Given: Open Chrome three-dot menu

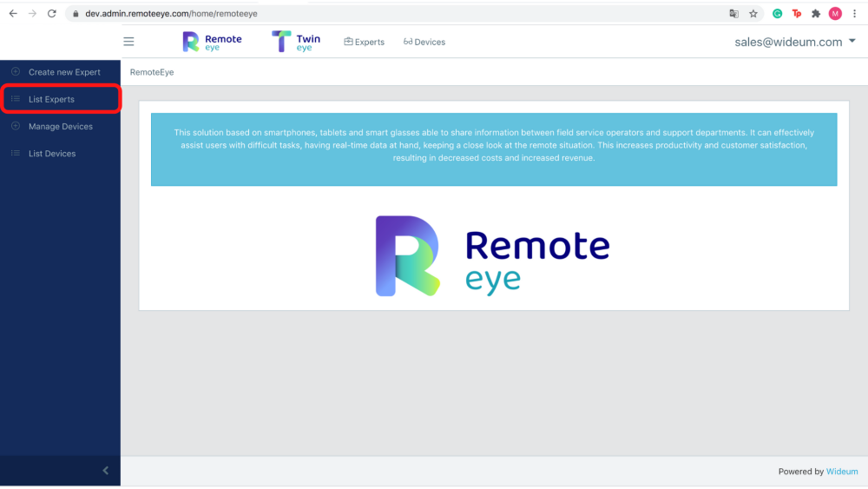Looking at the screenshot, I should tap(855, 14).
